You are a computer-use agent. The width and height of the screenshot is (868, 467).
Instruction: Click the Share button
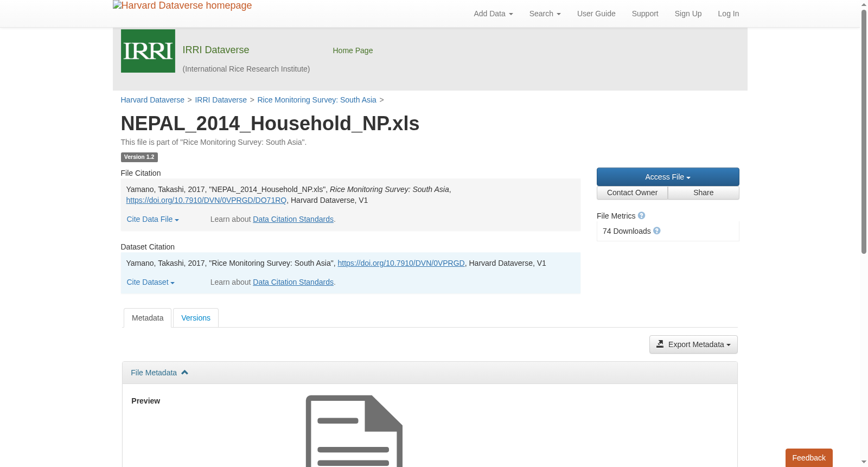coord(704,193)
